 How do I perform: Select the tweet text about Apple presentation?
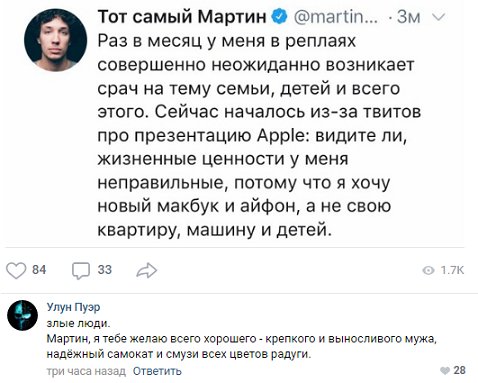(x=259, y=135)
